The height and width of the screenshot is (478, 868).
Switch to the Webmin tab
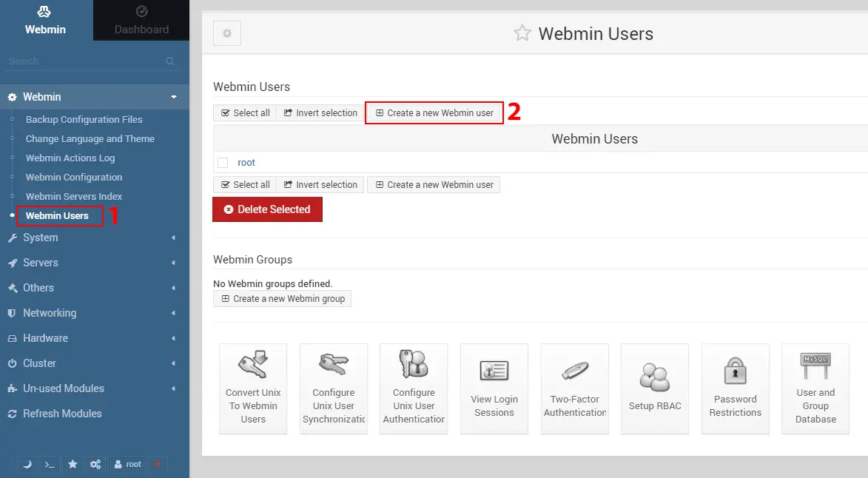coord(45,21)
